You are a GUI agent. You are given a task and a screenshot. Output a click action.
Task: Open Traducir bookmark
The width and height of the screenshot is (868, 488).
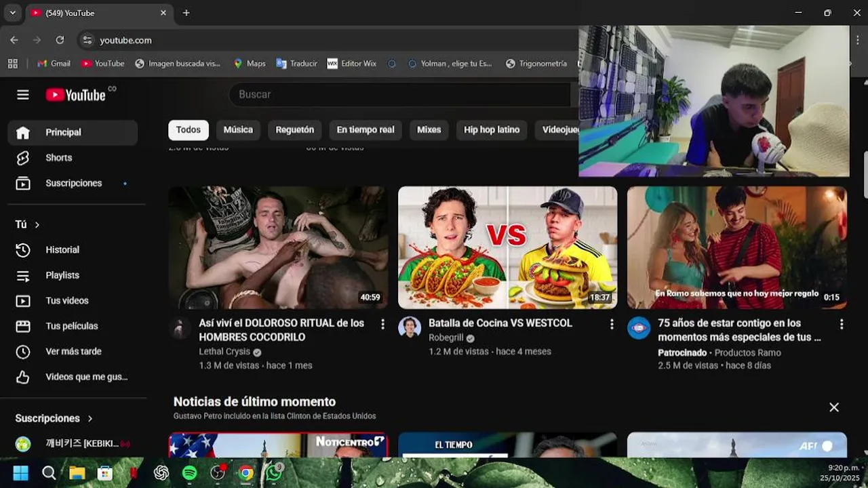pyautogui.click(x=296, y=63)
